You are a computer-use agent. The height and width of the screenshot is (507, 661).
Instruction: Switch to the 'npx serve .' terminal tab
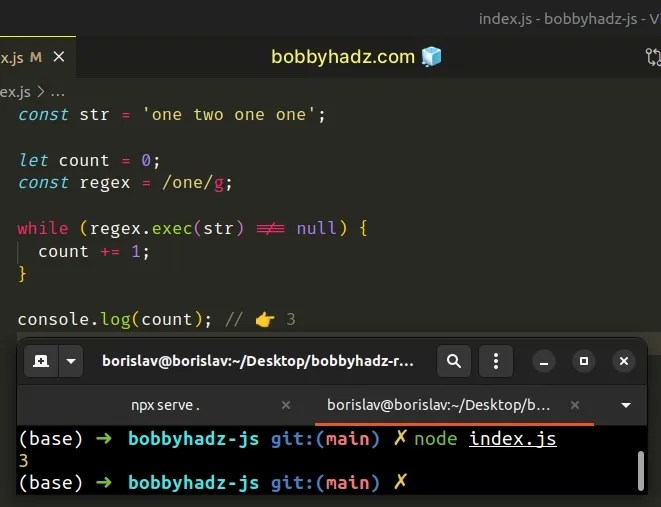coord(166,405)
